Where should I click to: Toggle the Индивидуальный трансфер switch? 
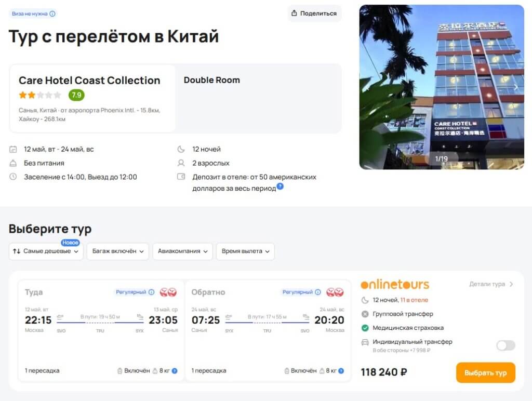[x=506, y=345]
